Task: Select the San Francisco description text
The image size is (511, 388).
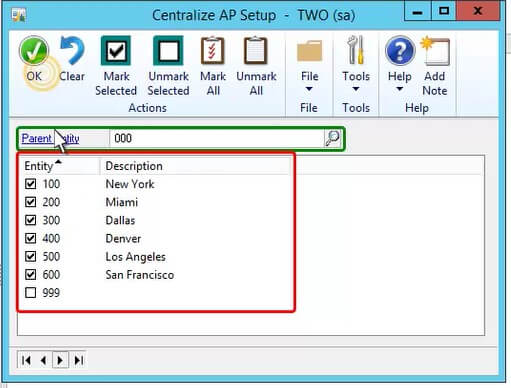Action: point(140,275)
